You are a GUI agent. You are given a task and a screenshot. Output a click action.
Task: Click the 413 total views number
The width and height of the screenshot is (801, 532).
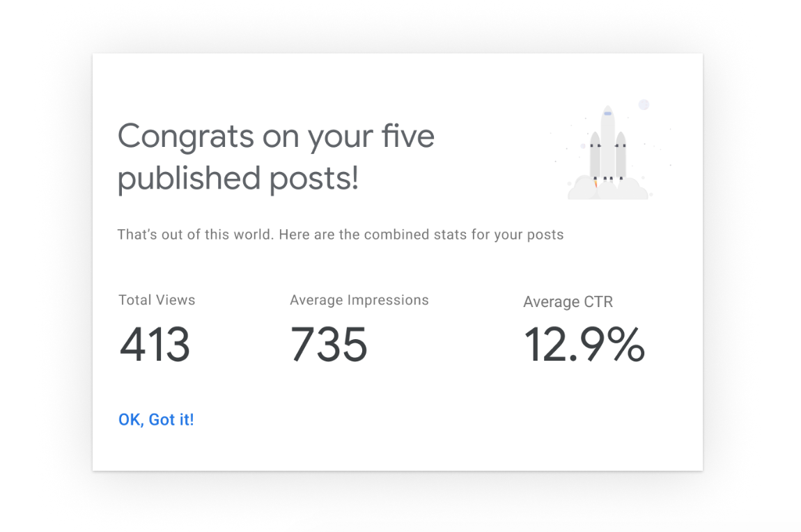point(155,345)
